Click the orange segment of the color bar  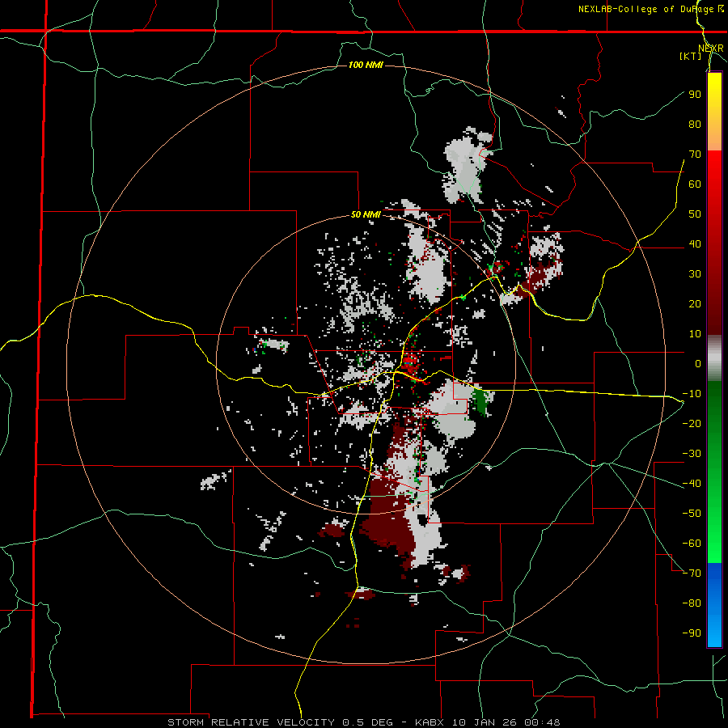pyautogui.click(x=714, y=138)
